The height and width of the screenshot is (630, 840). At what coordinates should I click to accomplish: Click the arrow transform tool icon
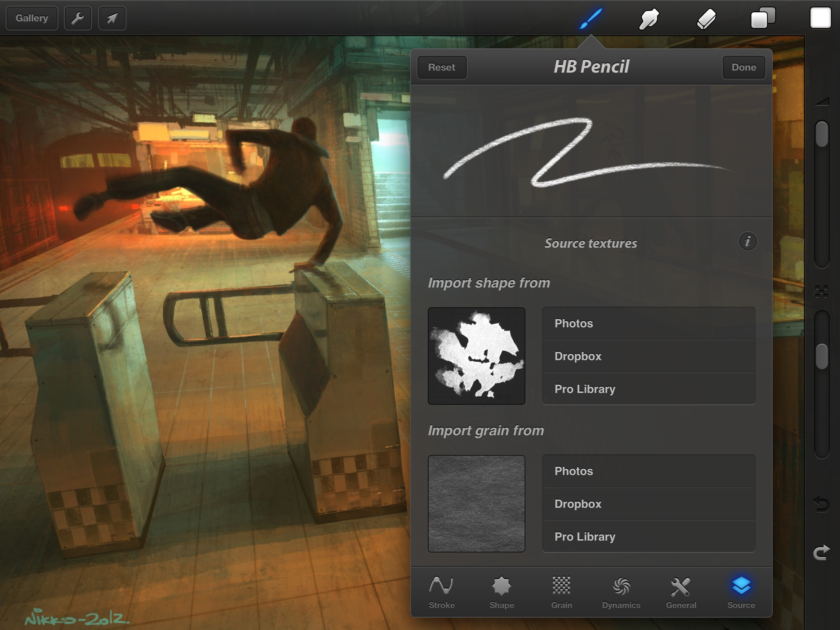coord(112,18)
